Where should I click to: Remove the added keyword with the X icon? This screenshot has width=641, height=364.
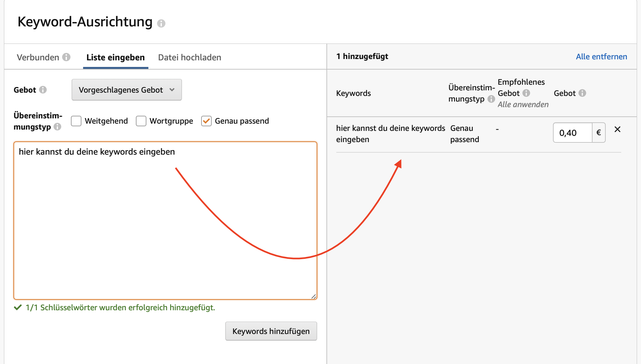tap(618, 129)
